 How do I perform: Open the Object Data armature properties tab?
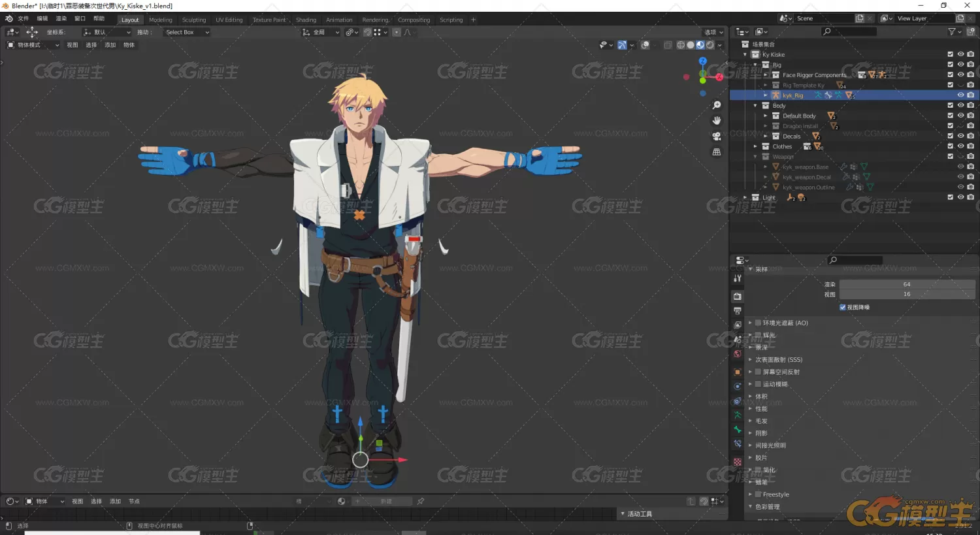pyautogui.click(x=738, y=415)
